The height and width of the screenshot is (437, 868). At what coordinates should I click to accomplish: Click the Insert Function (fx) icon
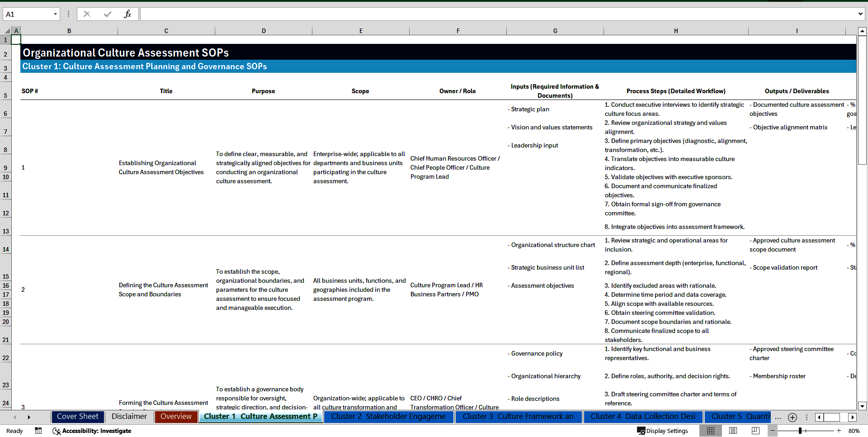(128, 14)
